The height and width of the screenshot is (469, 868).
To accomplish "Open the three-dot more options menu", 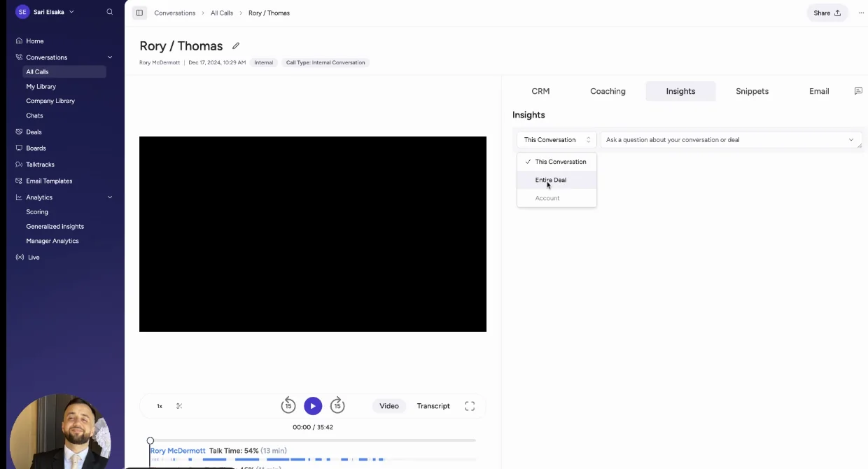I will click(x=861, y=13).
